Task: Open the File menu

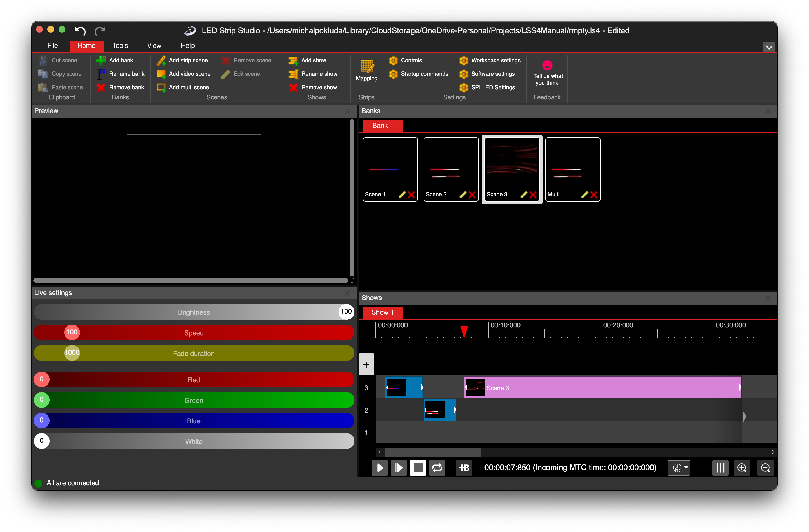Action: pos(53,46)
